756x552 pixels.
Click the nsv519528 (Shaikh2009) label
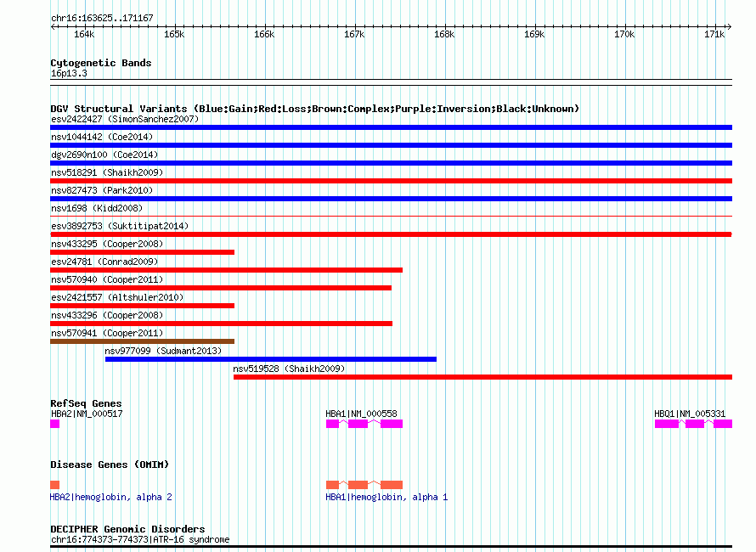pos(290,369)
